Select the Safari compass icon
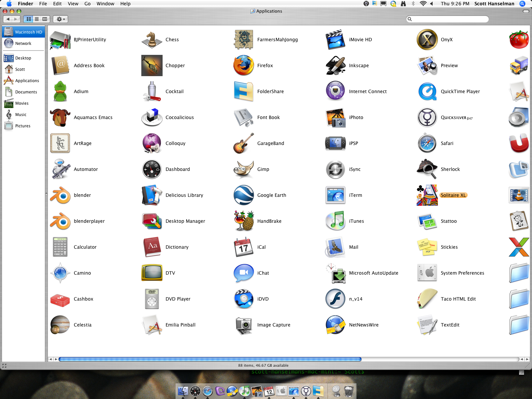The width and height of the screenshot is (532, 399). [427, 143]
